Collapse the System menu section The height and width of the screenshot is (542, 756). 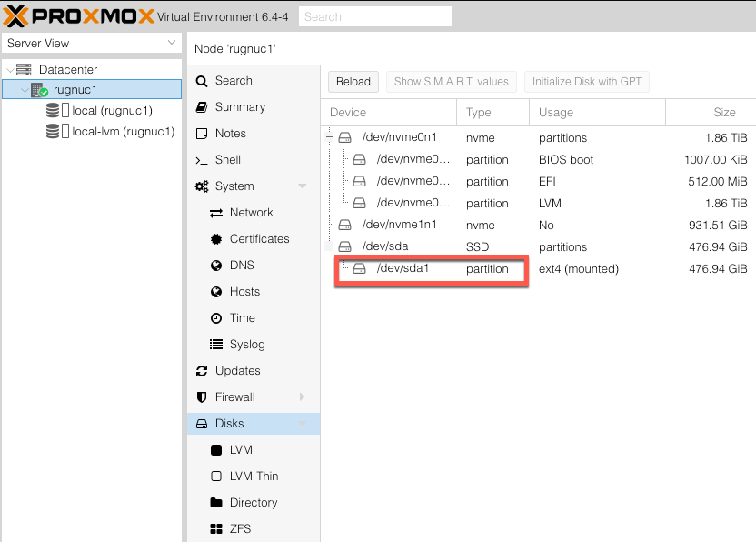tap(303, 186)
